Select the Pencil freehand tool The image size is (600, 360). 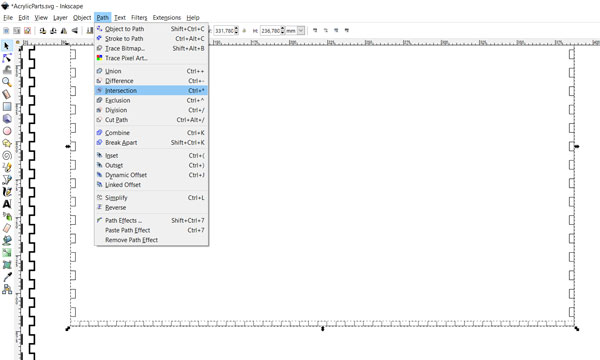tap(7, 167)
